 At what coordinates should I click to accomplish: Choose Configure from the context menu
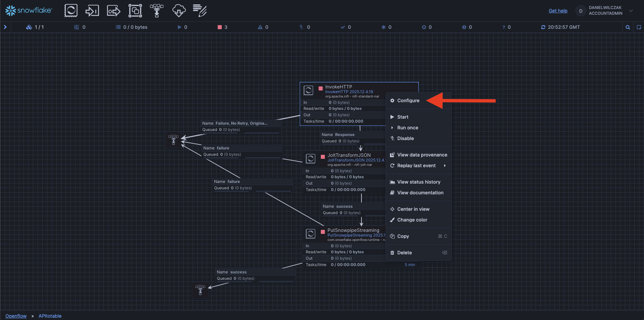click(408, 101)
